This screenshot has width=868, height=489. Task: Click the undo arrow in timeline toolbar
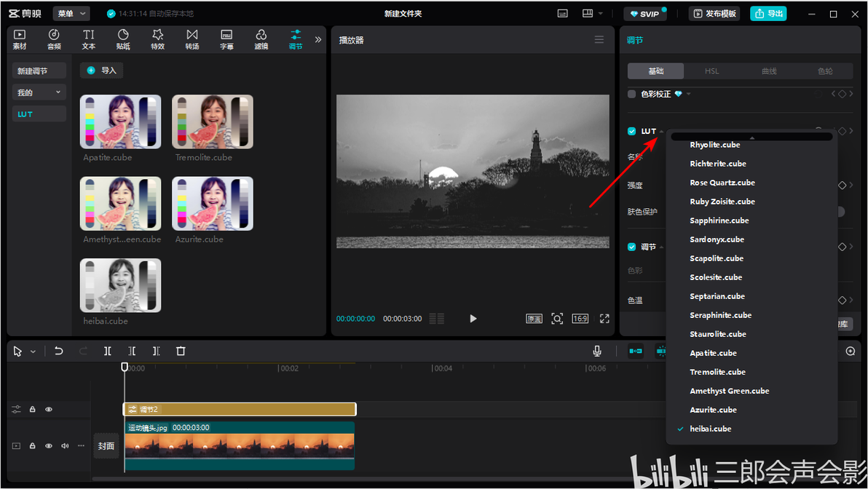[x=59, y=351]
